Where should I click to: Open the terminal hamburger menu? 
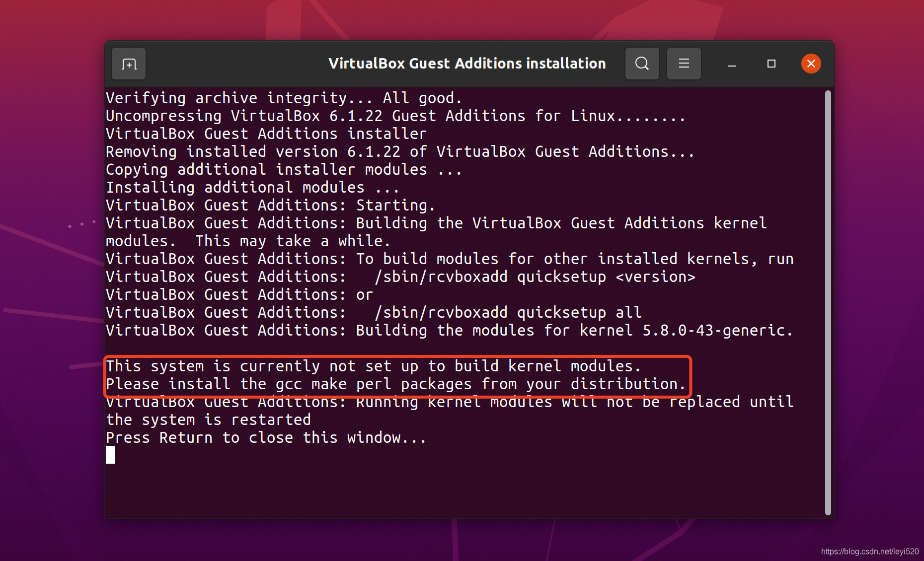pyautogui.click(x=684, y=64)
